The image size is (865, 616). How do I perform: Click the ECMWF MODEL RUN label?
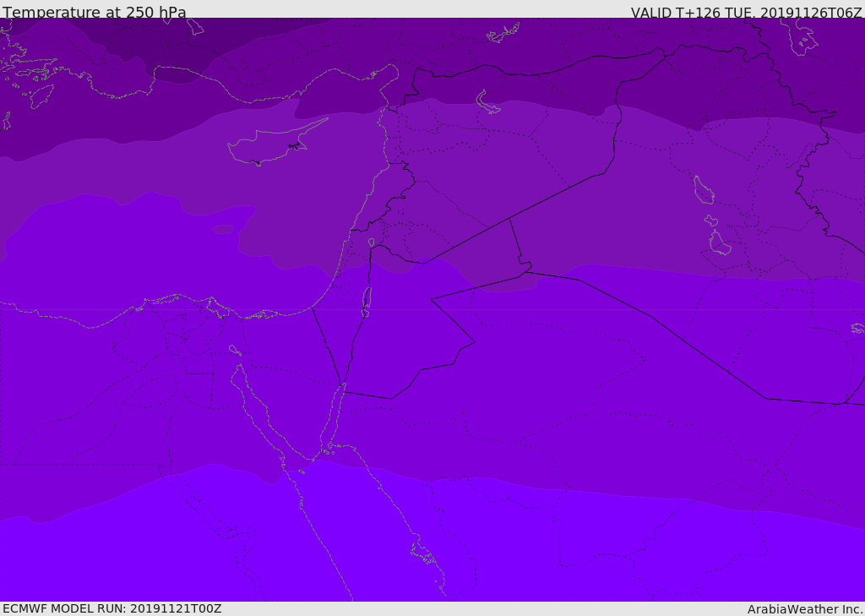[x=112, y=608]
